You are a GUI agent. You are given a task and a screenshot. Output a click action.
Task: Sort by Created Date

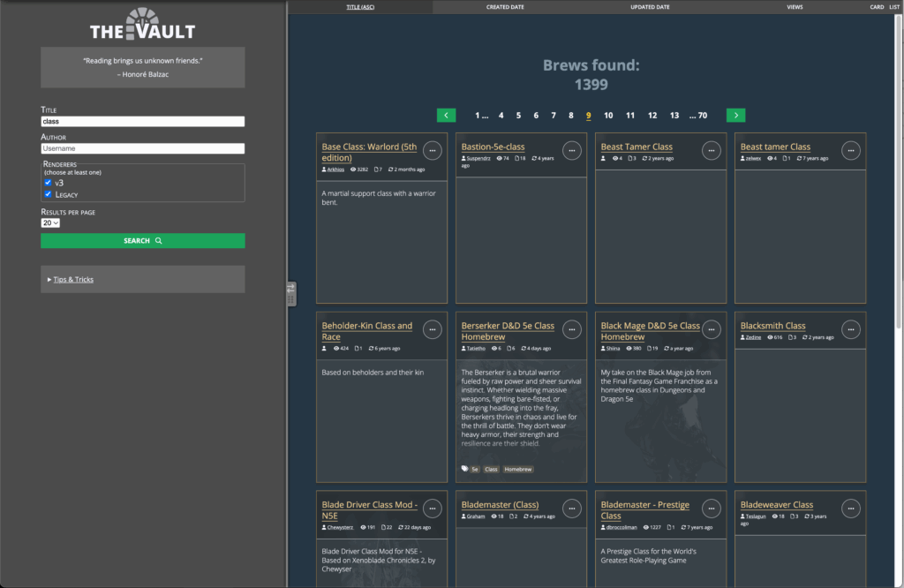pyautogui.click(x=505, y=7)
